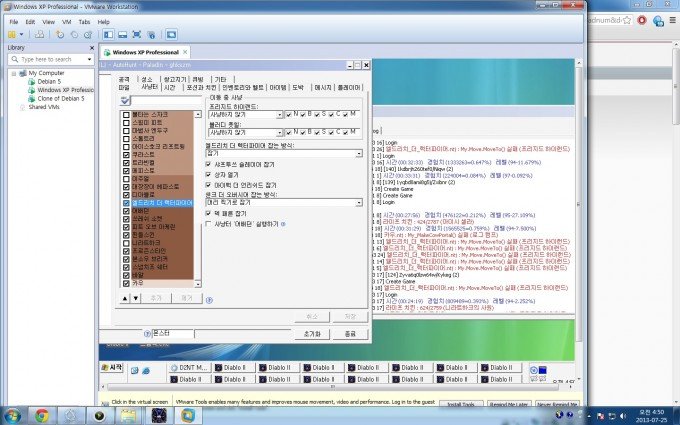This screenshot has height=425, width=680.
Task: Switch to the 메시지 settings tab
Action: pyautogui.click(x=323, y=88)
